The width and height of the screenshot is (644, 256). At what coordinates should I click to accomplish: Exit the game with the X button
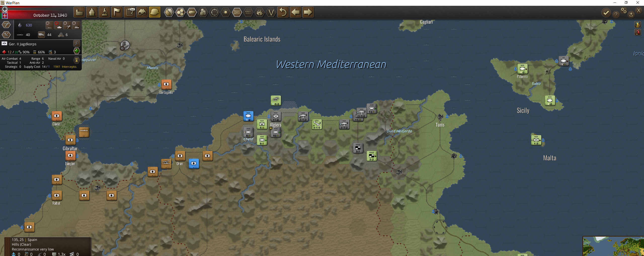pos(639,10)
